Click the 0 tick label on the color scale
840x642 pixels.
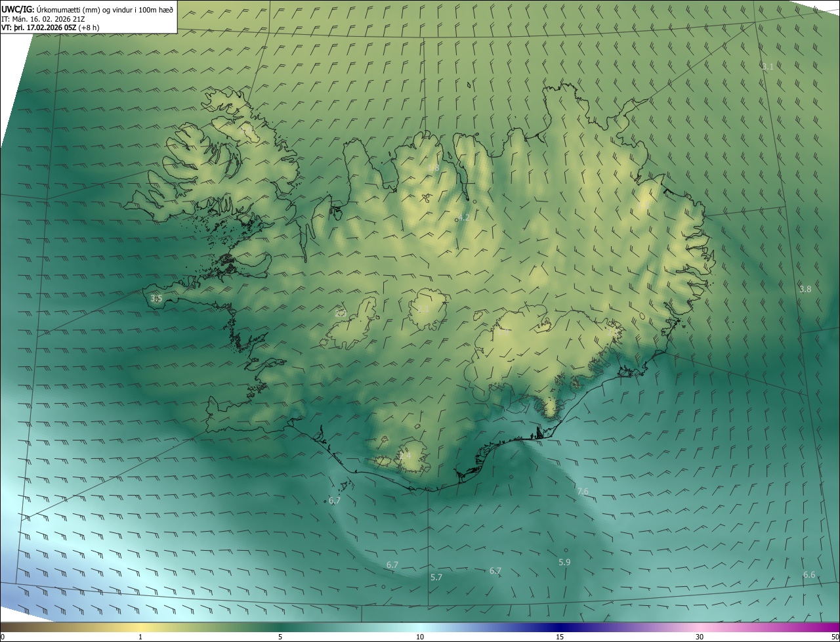point(3,637)
